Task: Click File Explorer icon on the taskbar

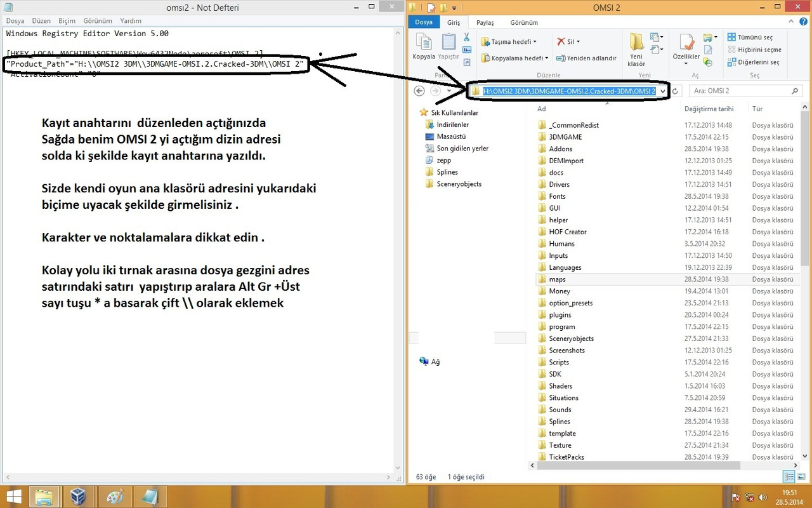Action: tap(44, 496)
